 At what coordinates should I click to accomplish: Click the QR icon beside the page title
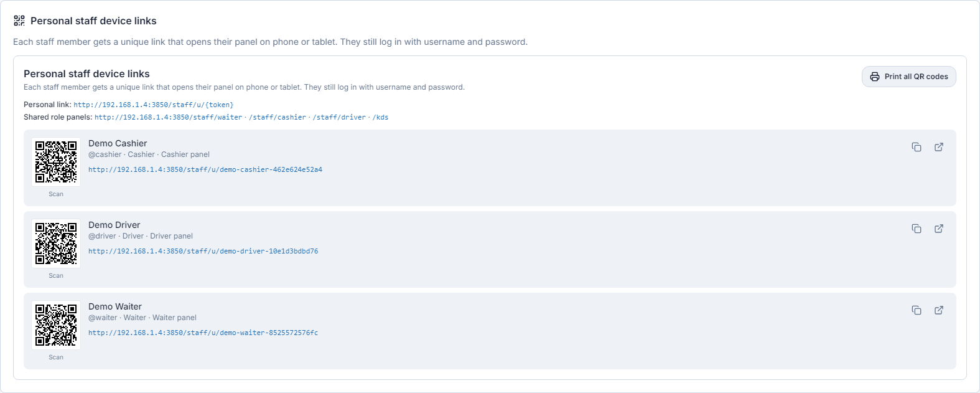(19, 21)
